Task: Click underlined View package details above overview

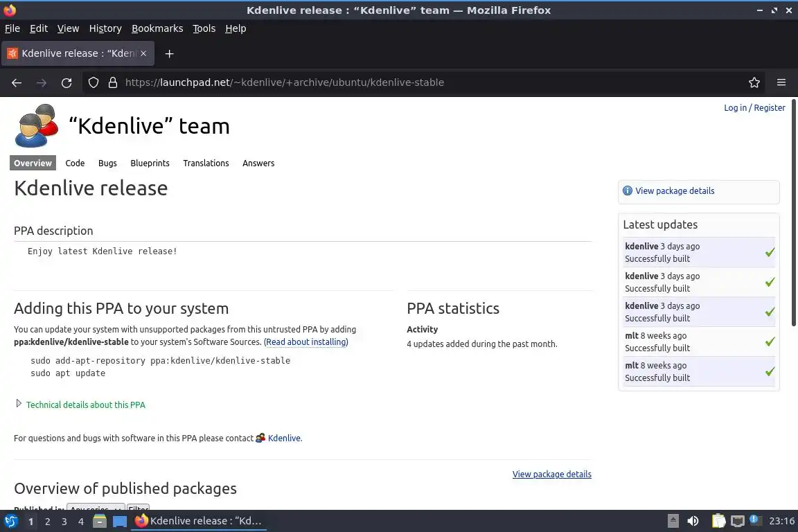Action: 551,474
